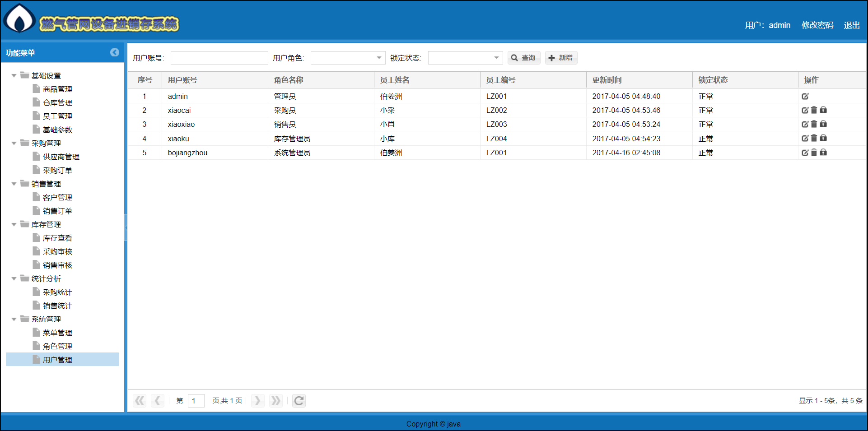
Task: Click the 角色名称 column header
Action: pos(321,80)
